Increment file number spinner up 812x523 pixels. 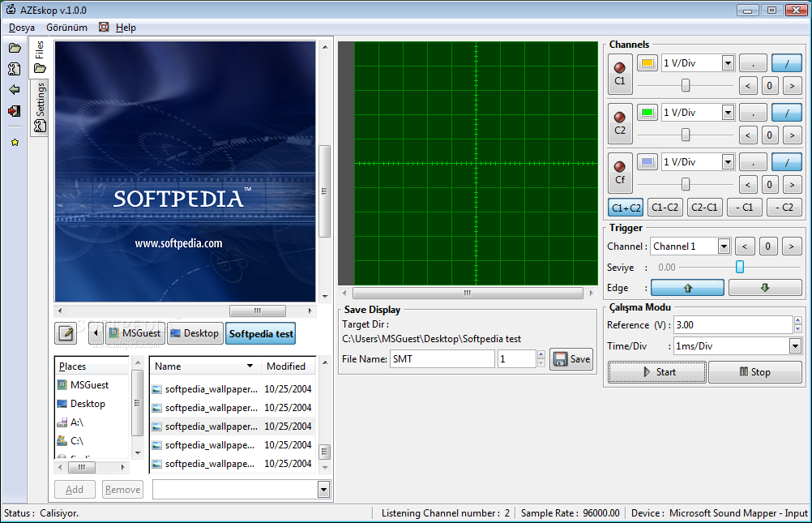click(541, 354)
